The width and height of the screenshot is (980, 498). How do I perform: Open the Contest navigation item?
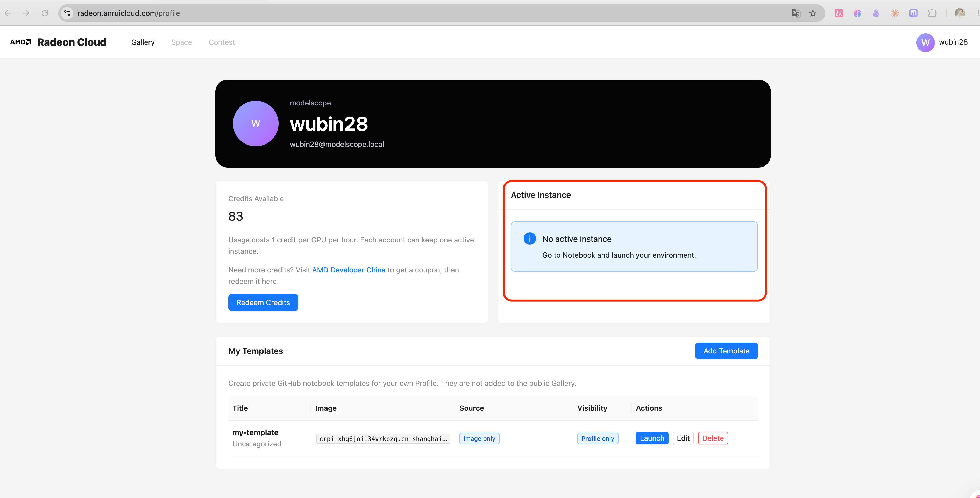(x=222, y=42)
